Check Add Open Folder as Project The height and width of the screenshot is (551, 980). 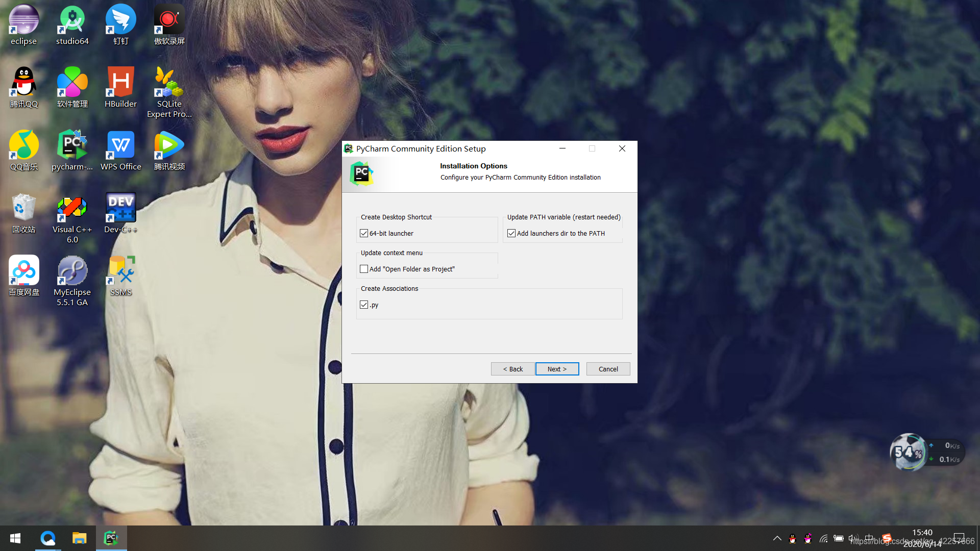[364, 268]
